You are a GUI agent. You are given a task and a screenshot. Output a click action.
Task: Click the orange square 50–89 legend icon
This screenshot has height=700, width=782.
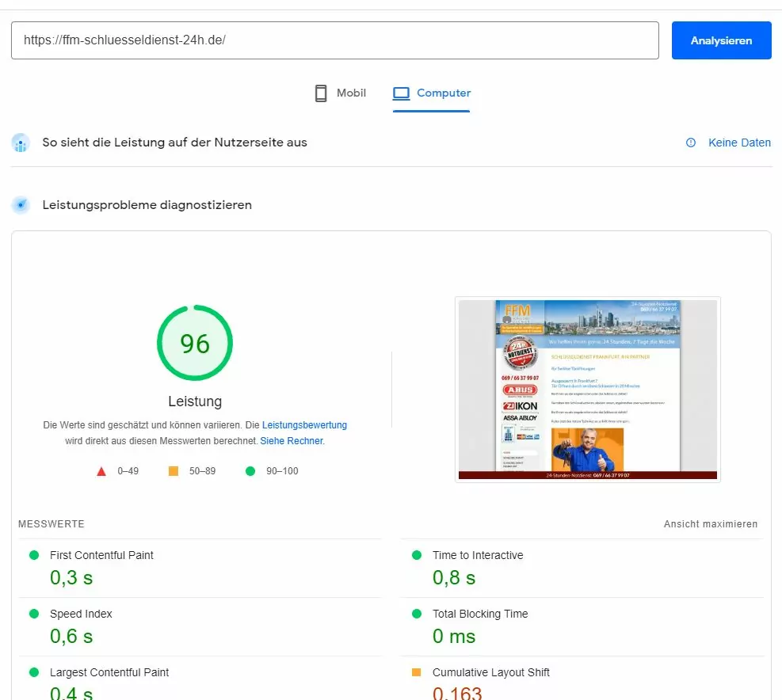coord(174,471)
